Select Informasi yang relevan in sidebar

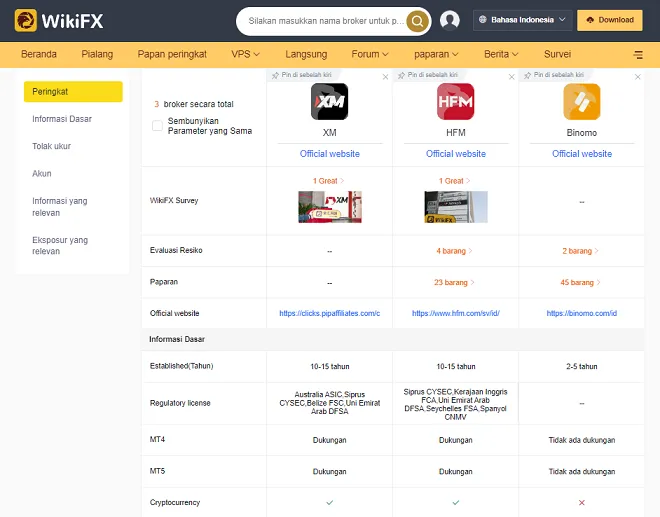click(60, 207)
